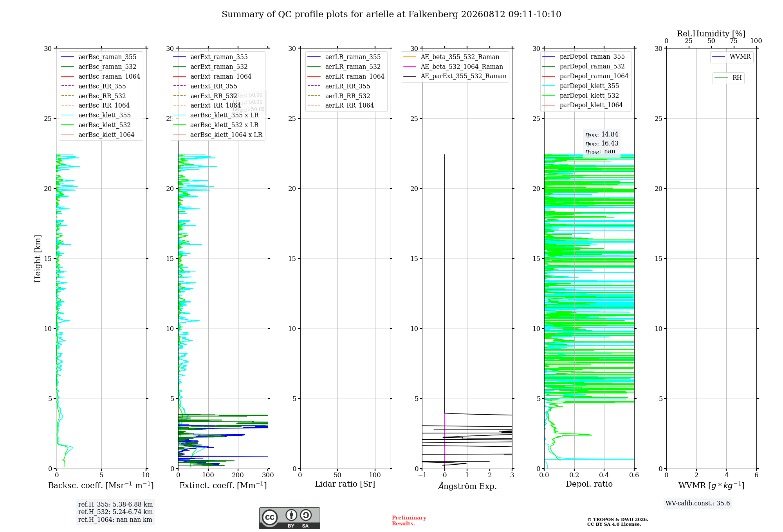Select legend entry aerLR_raman_1064

click(346, 77)
